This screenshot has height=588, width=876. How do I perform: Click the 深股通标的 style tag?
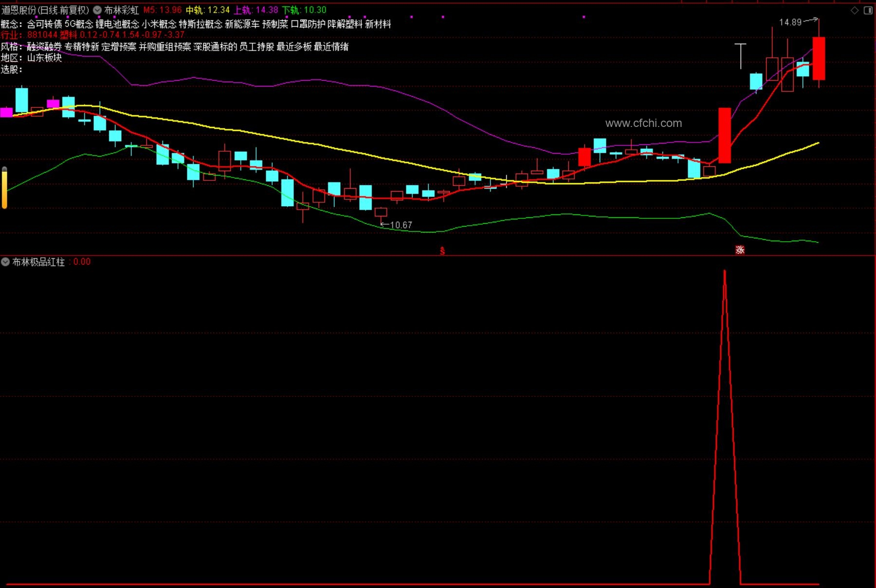[215, 47]
